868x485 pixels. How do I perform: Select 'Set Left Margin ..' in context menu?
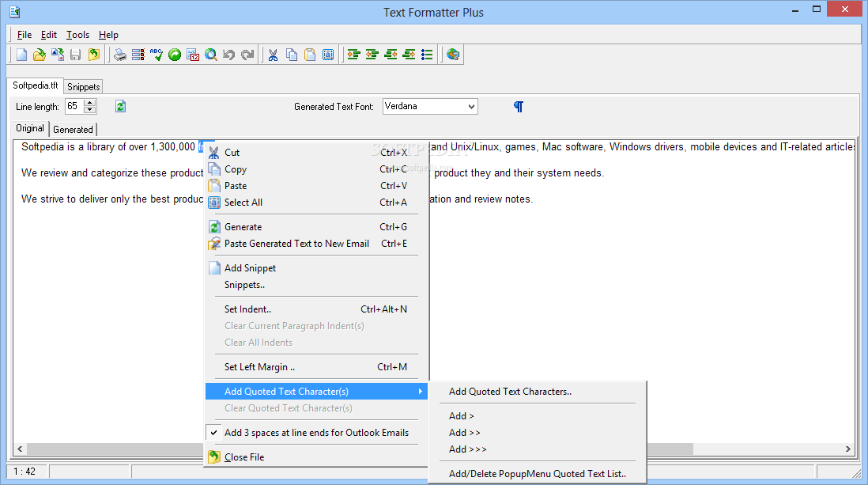click(x=259, y=367)
